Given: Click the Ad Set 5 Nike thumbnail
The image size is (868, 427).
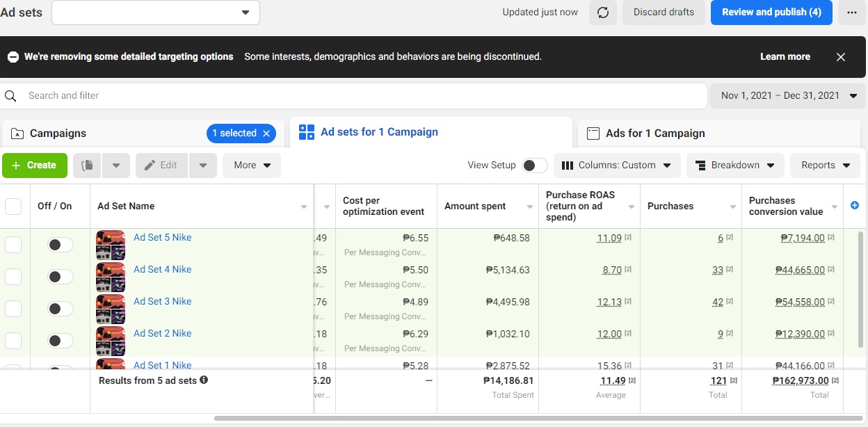Looking at the screenshot, I should point(111,244).
